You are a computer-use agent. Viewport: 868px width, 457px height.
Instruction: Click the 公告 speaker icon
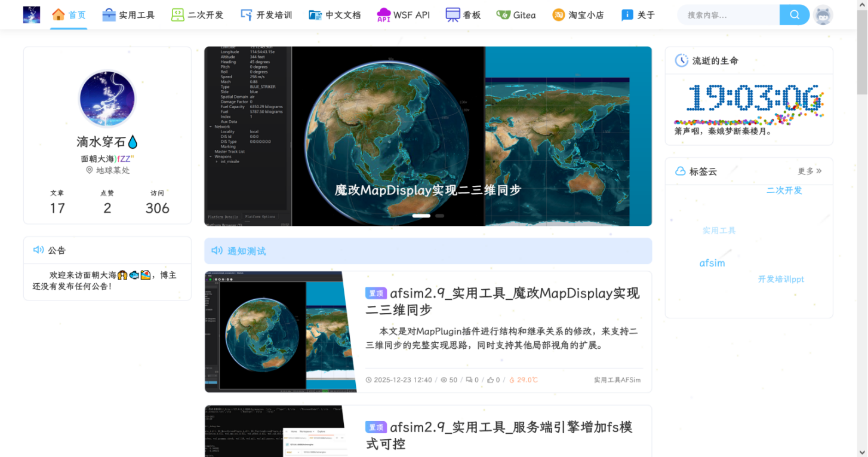click(38, 250)
